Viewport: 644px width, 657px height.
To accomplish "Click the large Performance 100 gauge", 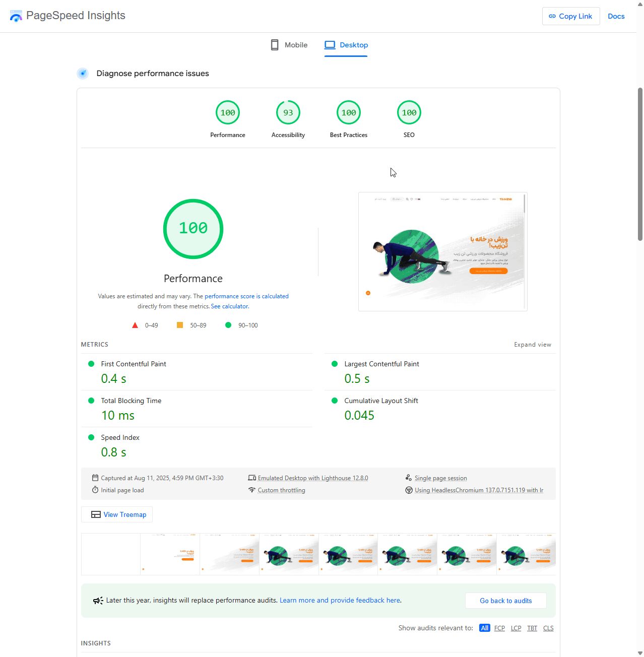I will [x=193, y=229].
